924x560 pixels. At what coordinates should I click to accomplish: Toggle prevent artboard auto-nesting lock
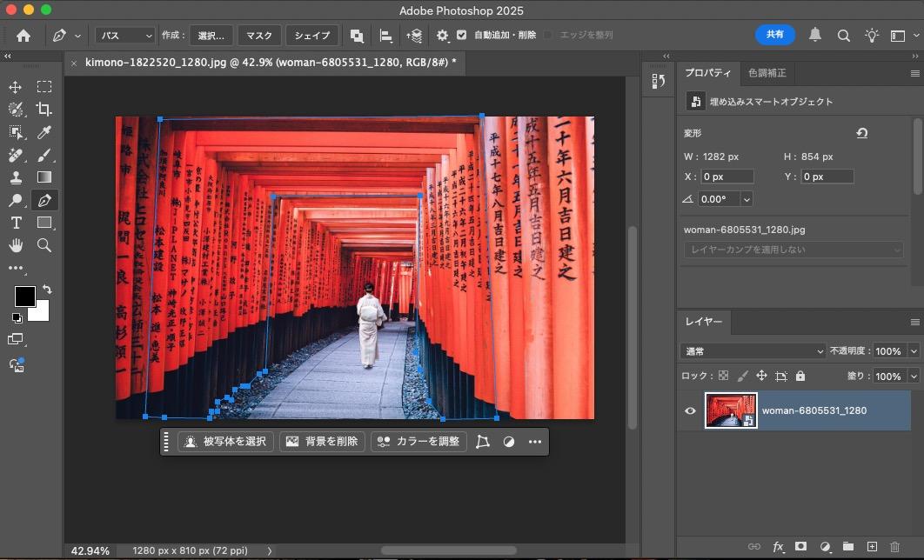781,376
